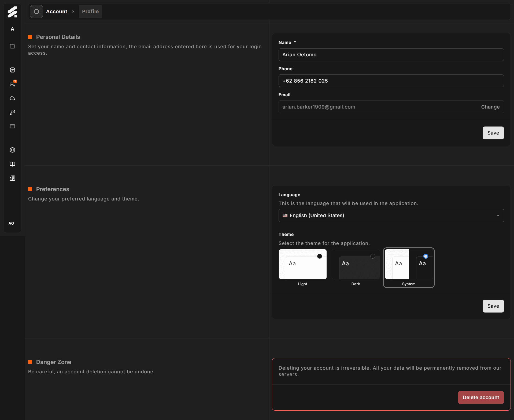
Task: Open the Language dropdown
Action: 391,215
